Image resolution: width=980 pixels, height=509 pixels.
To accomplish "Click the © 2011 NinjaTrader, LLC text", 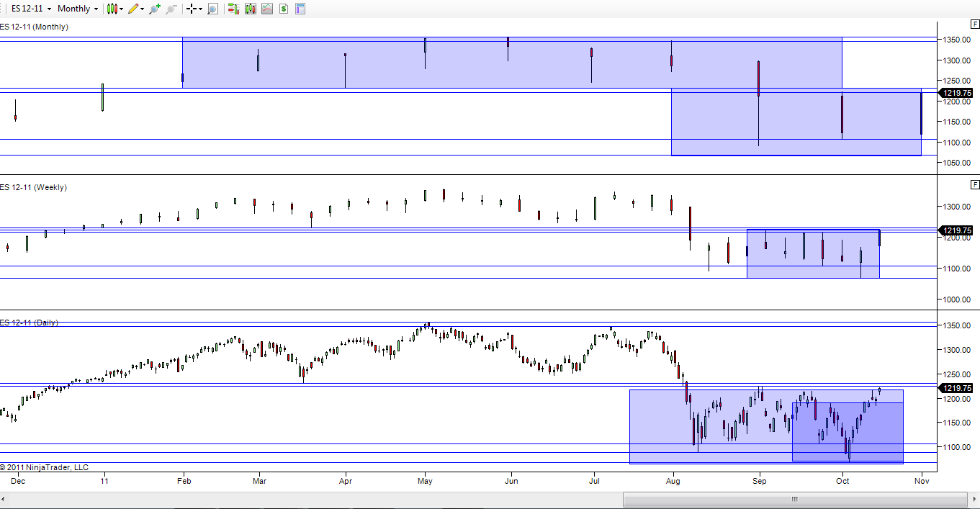I will [45, 467].
